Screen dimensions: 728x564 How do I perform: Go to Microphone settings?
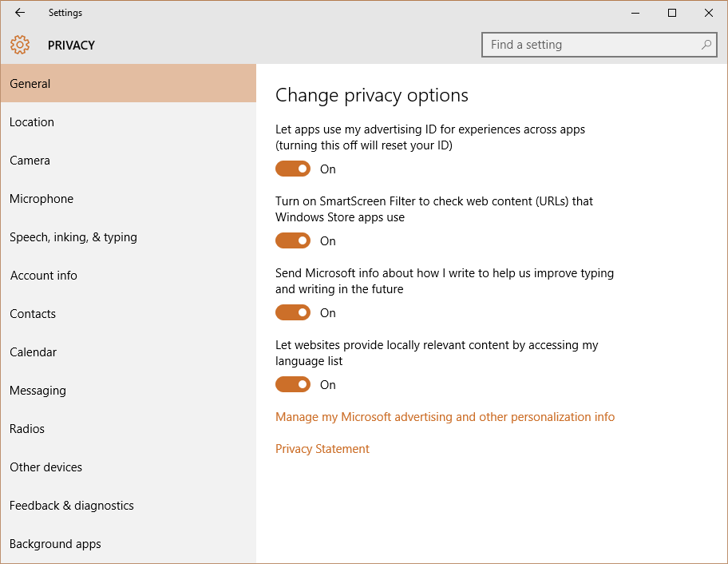coord(129,199)
